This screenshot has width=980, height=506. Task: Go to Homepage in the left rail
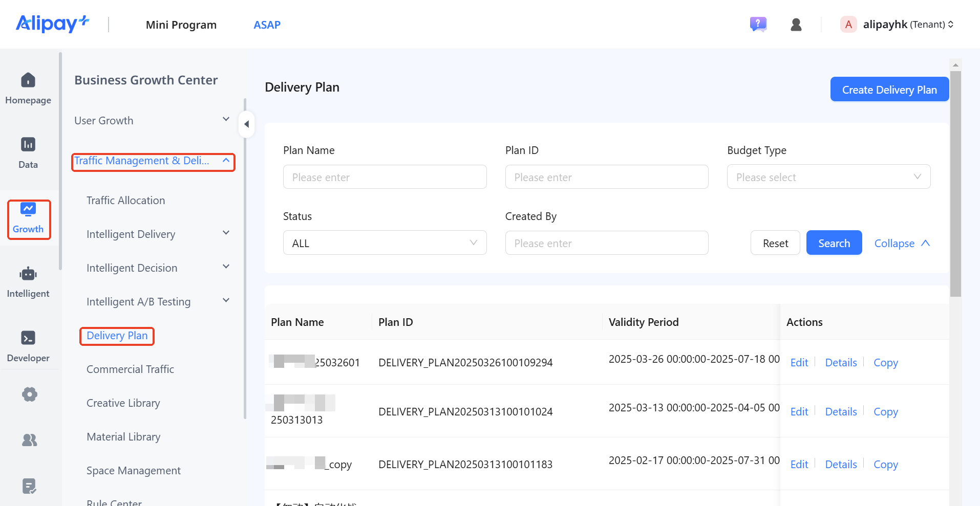28,89
